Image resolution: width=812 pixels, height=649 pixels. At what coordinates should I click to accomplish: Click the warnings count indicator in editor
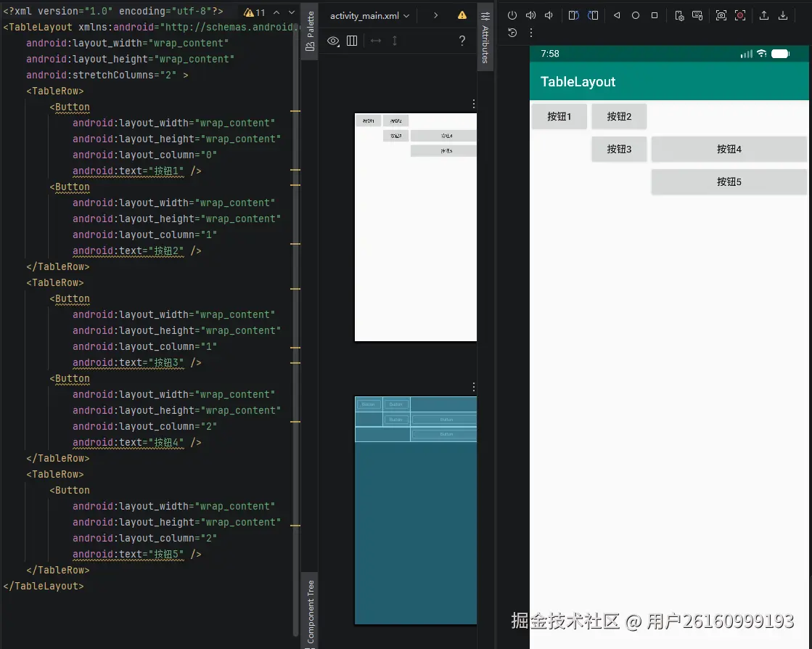[x=255, y=12]
